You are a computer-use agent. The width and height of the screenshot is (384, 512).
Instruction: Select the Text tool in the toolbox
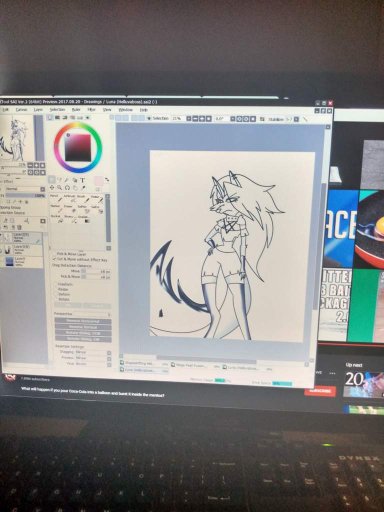click(x=82, y=180)
